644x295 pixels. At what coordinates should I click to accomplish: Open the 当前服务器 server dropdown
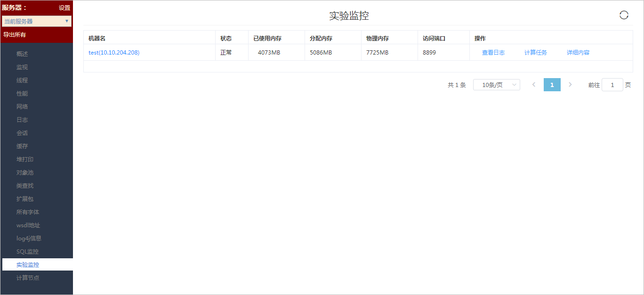pos(37,21)
